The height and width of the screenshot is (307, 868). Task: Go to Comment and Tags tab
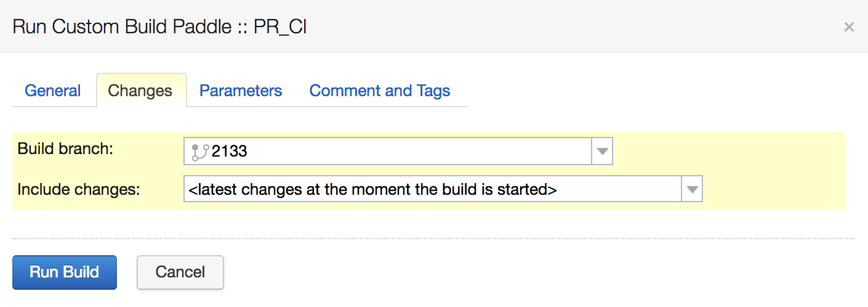click(379, 91)
